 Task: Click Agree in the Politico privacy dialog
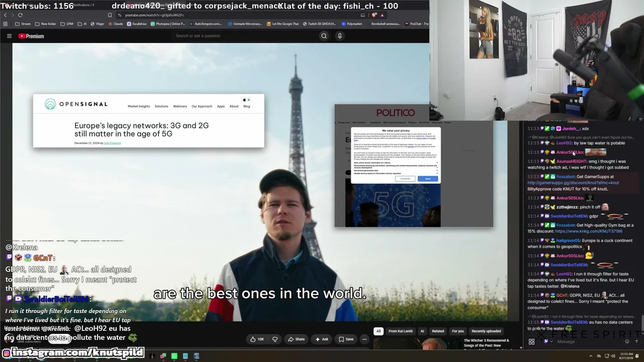428,179
